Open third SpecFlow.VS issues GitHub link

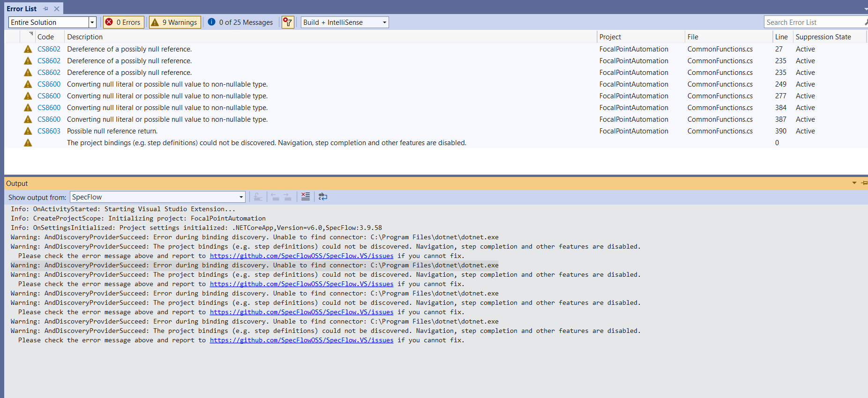[x=301, y=312]
